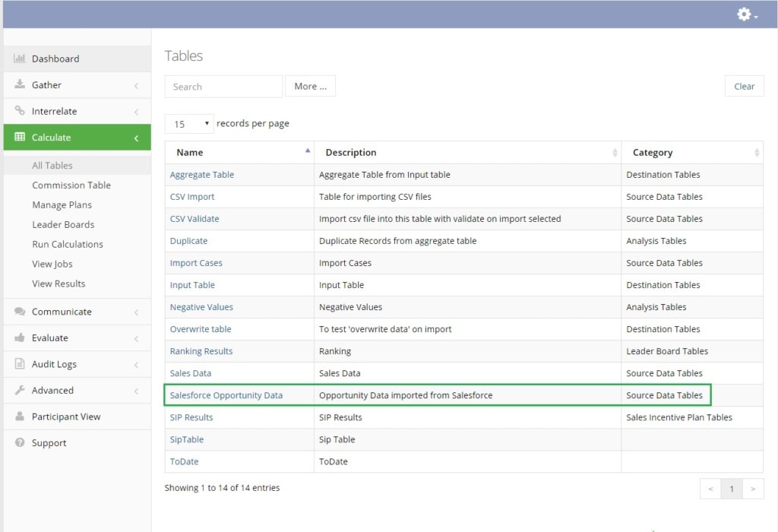Click the Participant View person icon
The width and height of the screenshot is (778, 532).
click(x=19, y=416)
